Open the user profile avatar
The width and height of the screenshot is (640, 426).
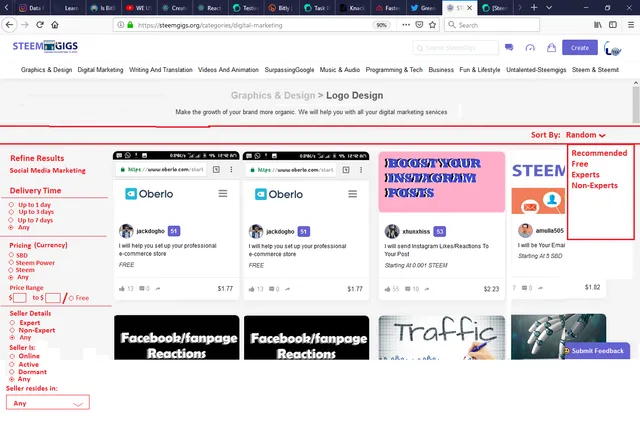coord(613,49)
